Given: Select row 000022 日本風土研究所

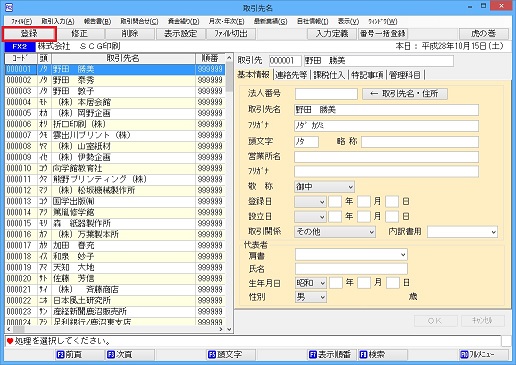Looking at the screenshot, I should [x=115, y=301].
